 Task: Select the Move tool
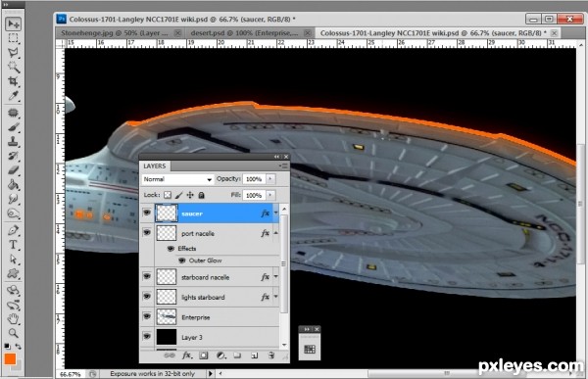(14, 24)
